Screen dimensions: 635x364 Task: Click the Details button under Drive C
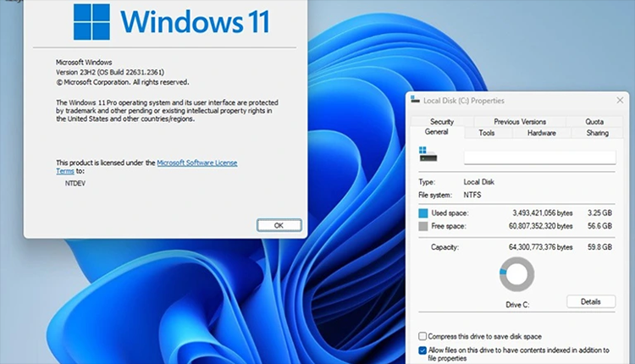(590, 301)
